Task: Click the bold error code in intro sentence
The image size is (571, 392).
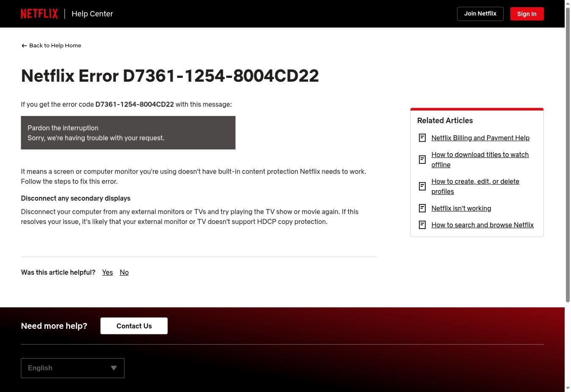Action: pyautogui.click(x=135, y=104)
